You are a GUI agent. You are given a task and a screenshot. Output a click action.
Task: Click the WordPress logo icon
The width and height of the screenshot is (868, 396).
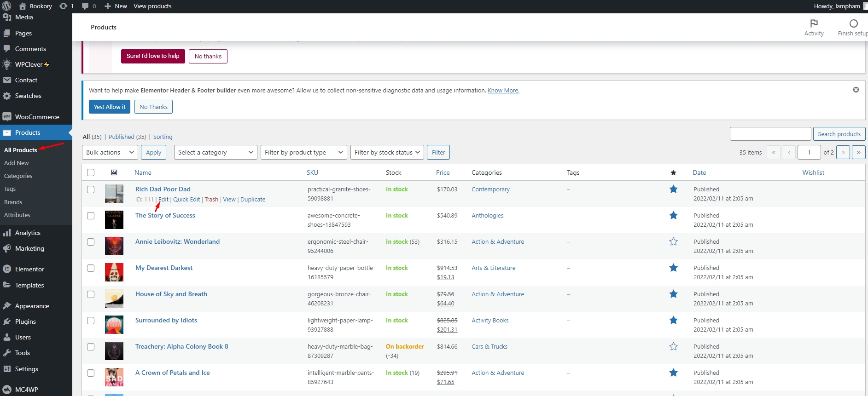(x=6, y=6)
